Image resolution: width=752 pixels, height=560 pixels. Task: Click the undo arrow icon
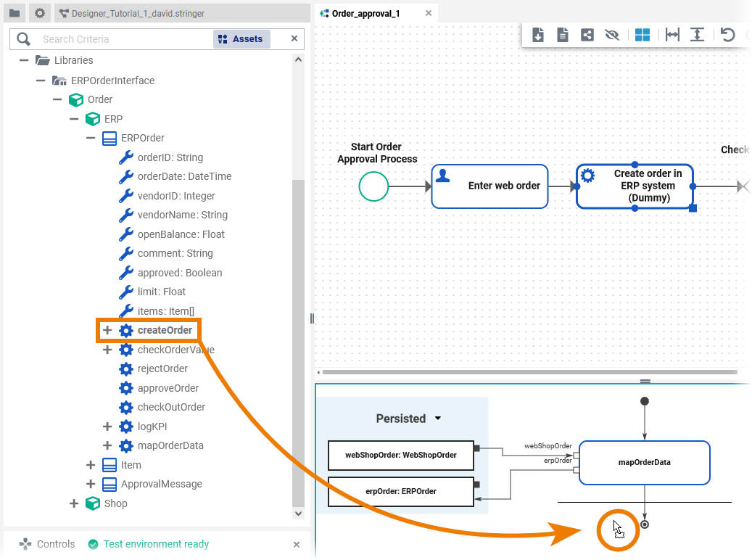pyautogui.click(x=727, y=35)
